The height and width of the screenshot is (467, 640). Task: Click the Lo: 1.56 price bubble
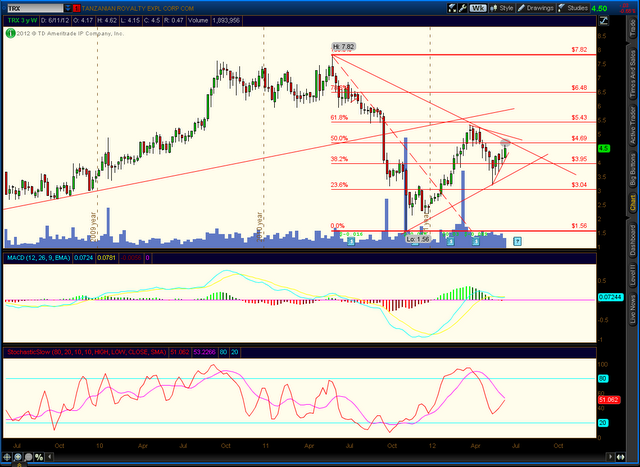pos(418,239)
